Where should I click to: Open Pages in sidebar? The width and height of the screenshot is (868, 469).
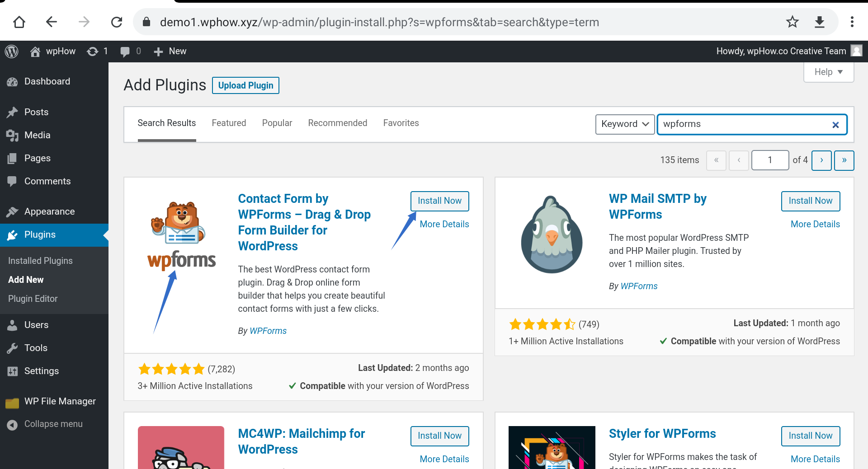coord(54,158)
